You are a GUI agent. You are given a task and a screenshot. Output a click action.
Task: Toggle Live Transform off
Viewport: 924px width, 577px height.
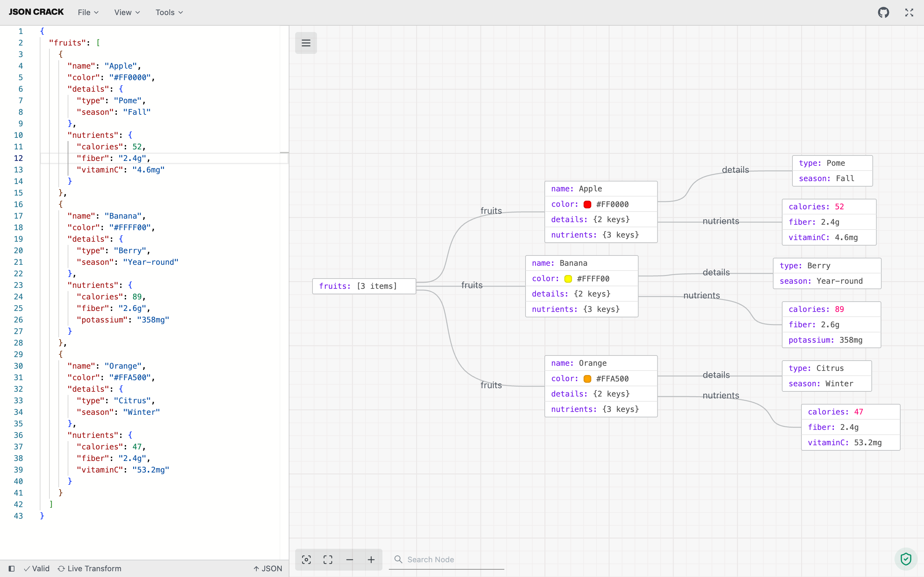point(89,568)
